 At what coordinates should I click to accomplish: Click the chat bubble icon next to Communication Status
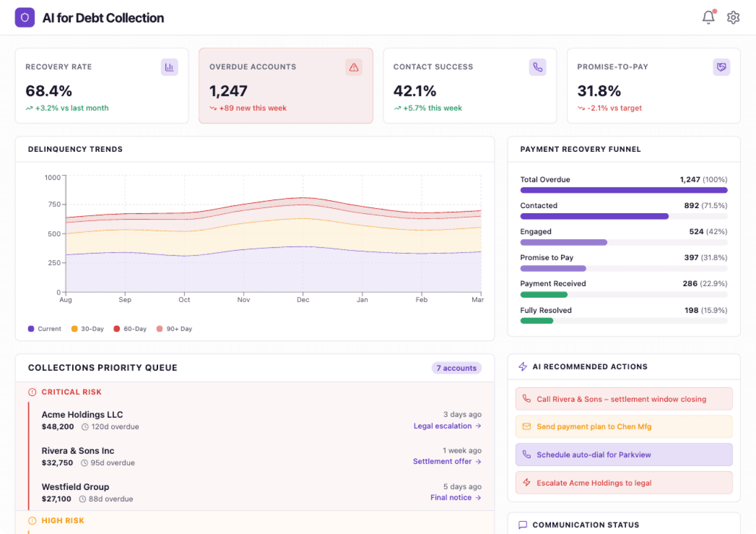coord(523,525)
